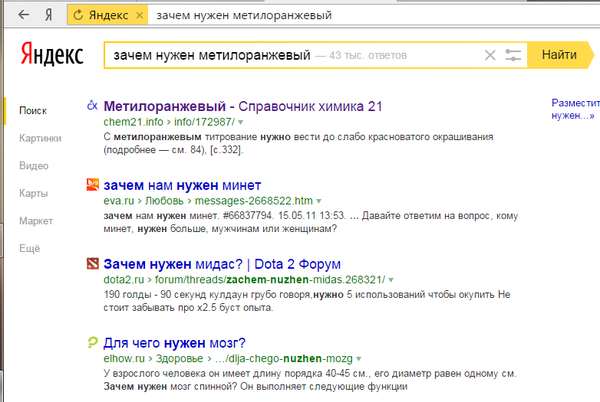The image size is (600, 402).
Task: Click the eva.ru favicon
Action: tap(93, 184)
